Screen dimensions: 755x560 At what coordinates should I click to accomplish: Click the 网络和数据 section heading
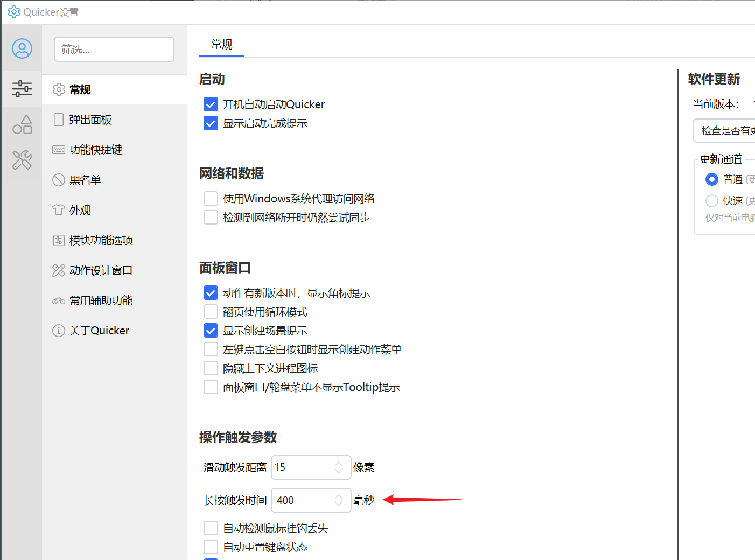[x=232, y=174]
